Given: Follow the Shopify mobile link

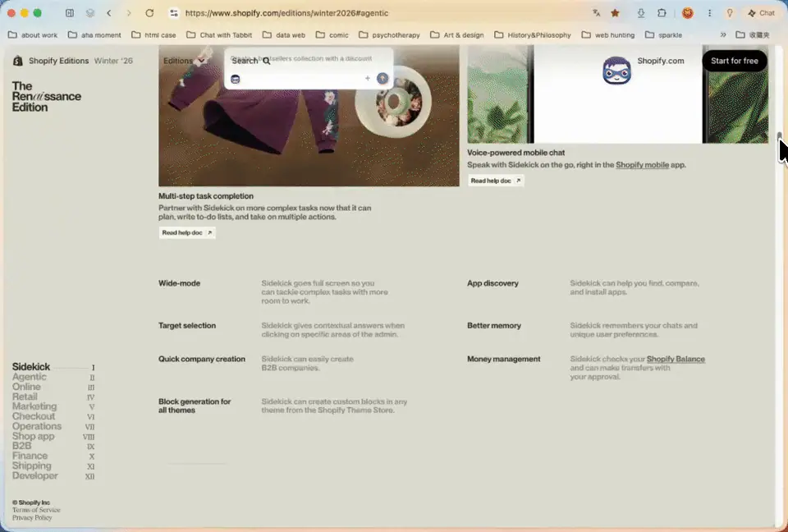Looking at the screenshot, I should (642, 165).
